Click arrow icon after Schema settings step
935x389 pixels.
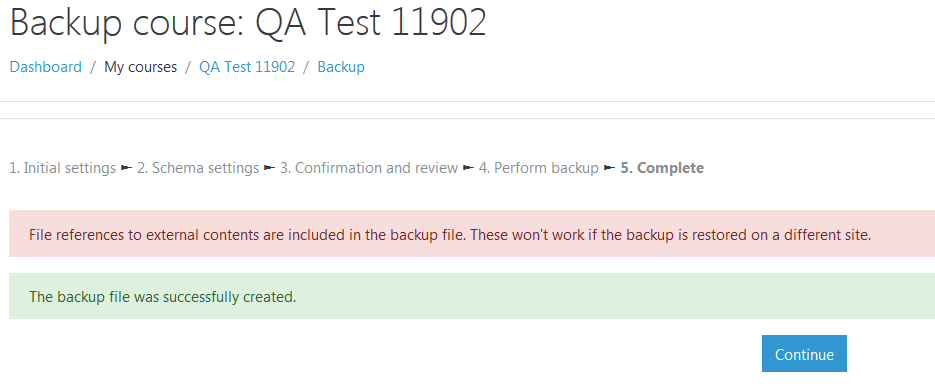coord(270,168)
